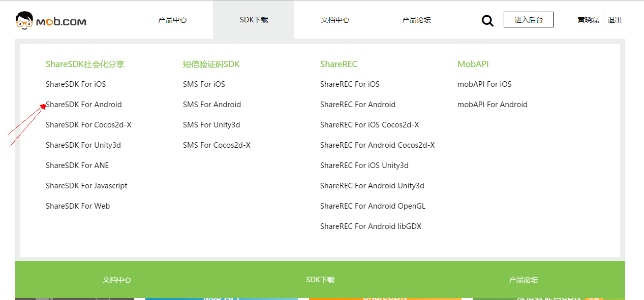Open 文档中心 in the top navigation
This screenshot has width=644, height=300.
click(335, 20)
